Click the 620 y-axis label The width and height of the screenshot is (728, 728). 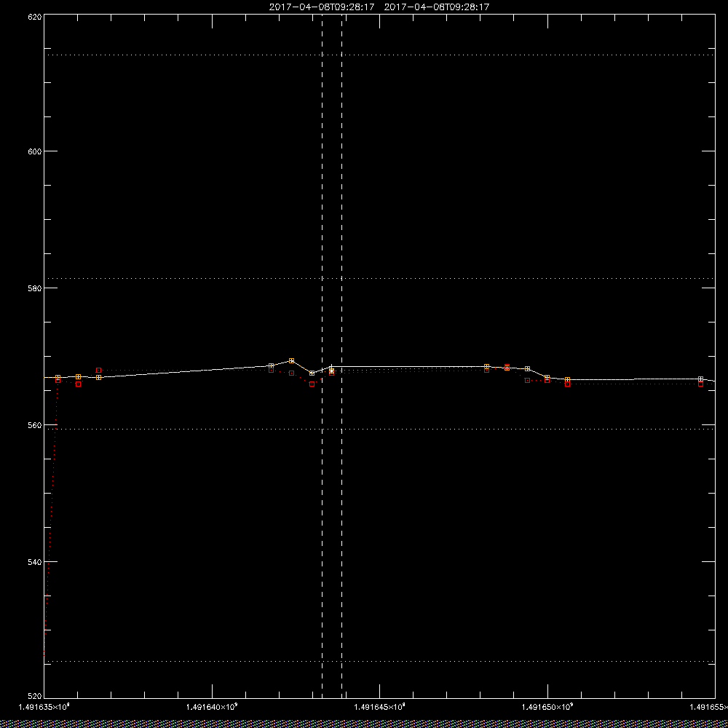click(35, 16)
